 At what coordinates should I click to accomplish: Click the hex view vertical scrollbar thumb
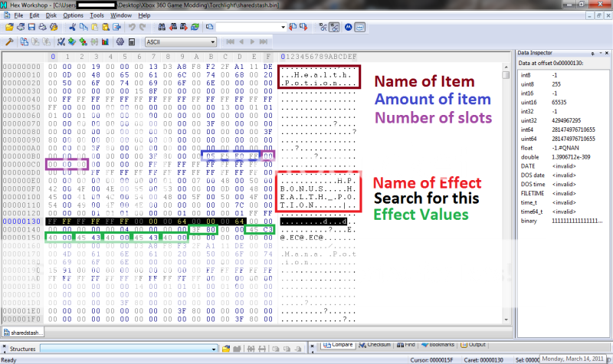tap(506, 75)
